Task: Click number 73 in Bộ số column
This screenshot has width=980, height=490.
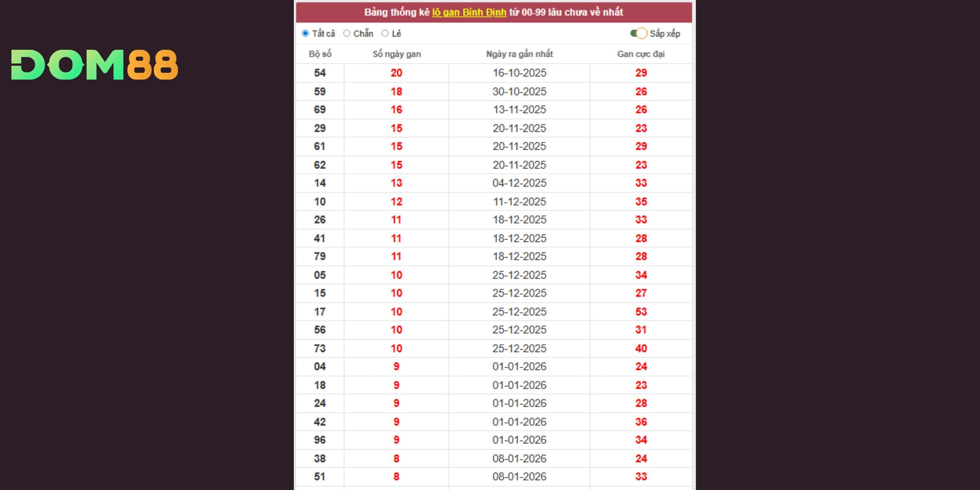Action: [320, 348]
